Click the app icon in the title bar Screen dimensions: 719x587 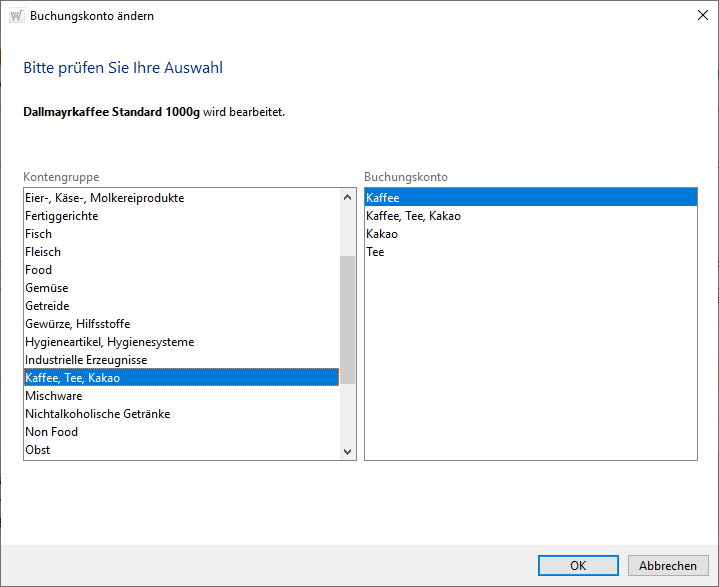click(15, 16)
